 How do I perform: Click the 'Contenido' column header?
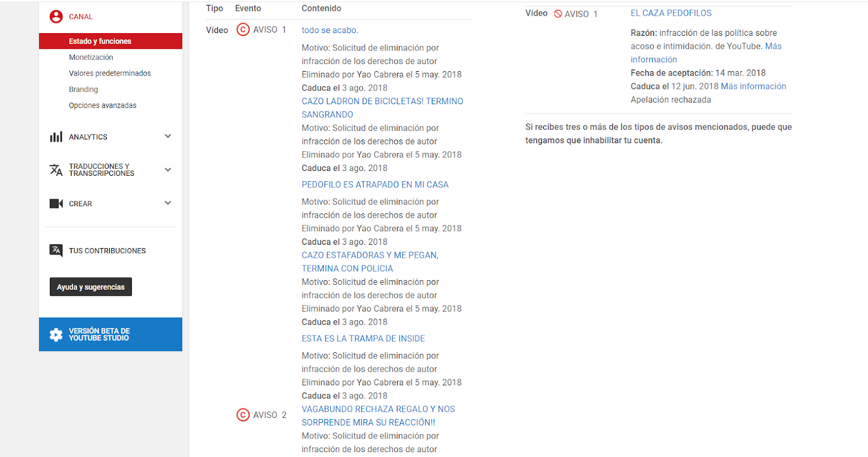pyautogui.click(x=321, y=8)
